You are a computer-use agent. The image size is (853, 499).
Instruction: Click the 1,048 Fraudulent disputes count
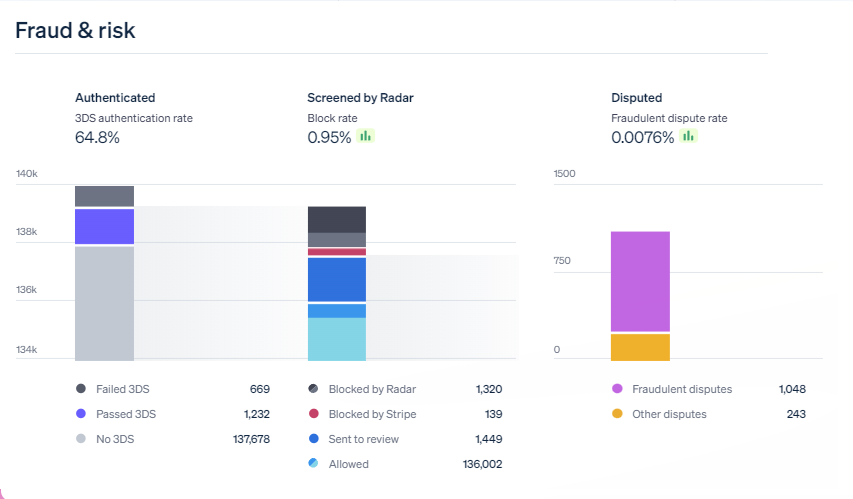(x=792, y=389)
